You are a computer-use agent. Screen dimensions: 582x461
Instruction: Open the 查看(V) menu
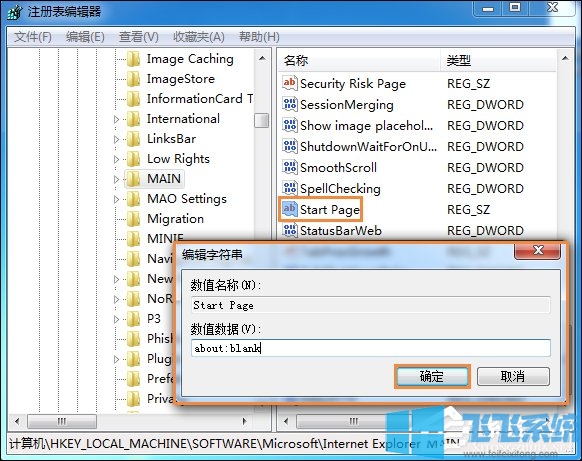click(x=138, y=37)
